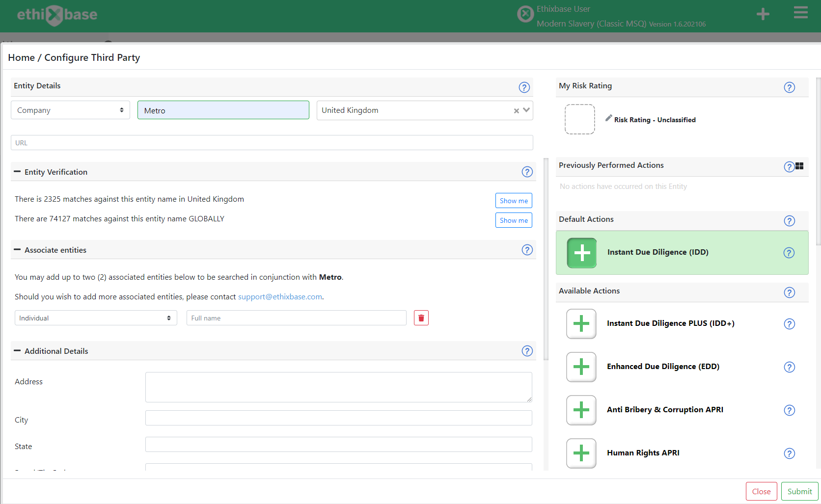Screen dimensions: 821x504
Task: Collapse the Additional Details section
Action: [x=17, y=351]
